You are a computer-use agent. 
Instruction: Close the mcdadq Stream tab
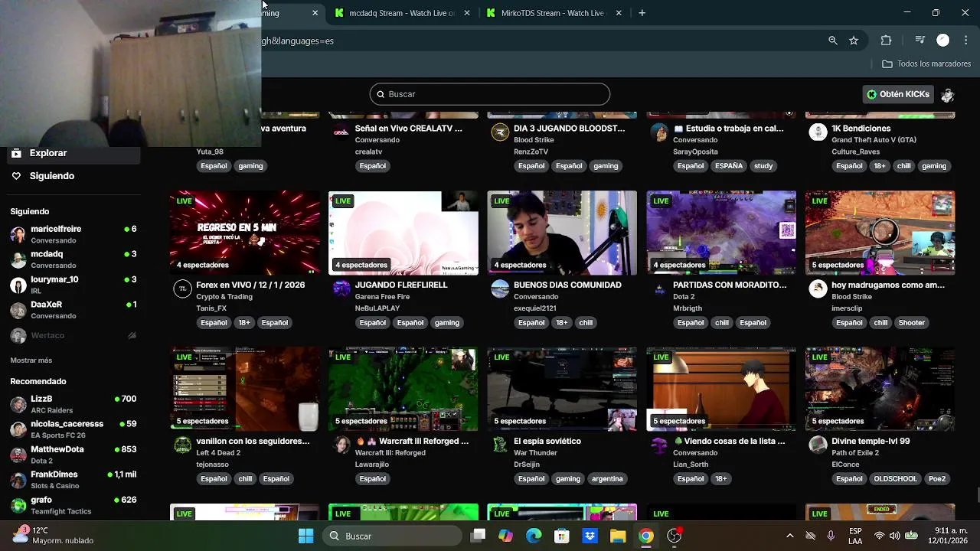pyautogui.click(x=467, y=13)
